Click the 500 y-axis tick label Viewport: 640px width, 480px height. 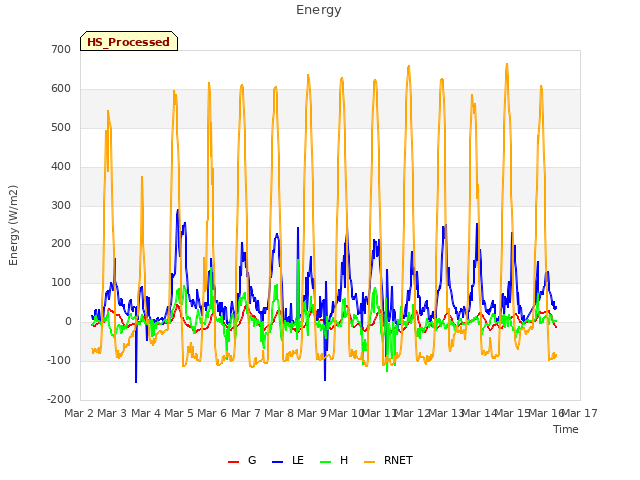click(61, 128)
